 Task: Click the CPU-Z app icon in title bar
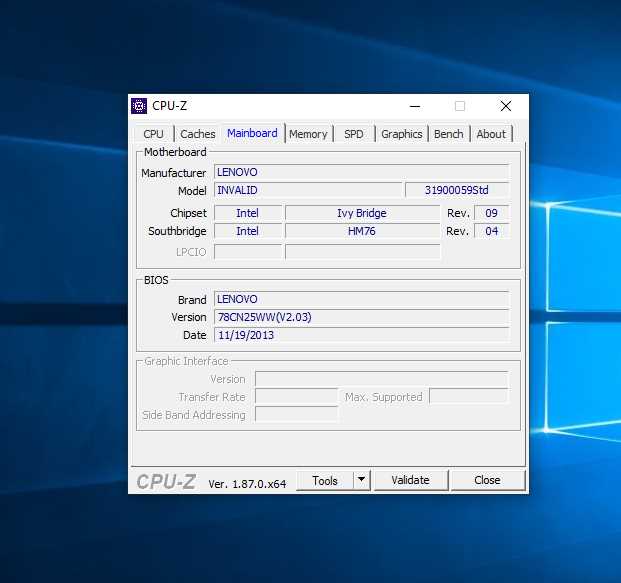click(139, 106)
